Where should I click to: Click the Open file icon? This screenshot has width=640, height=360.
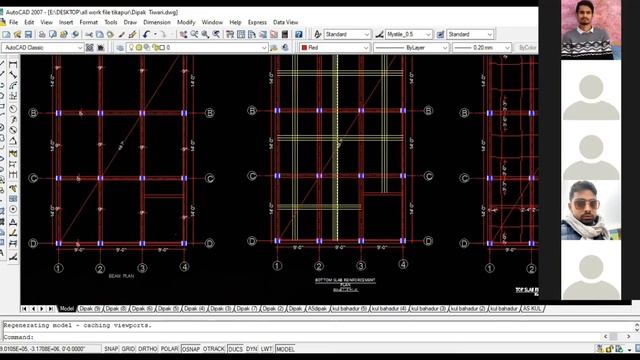click(17, 34)
